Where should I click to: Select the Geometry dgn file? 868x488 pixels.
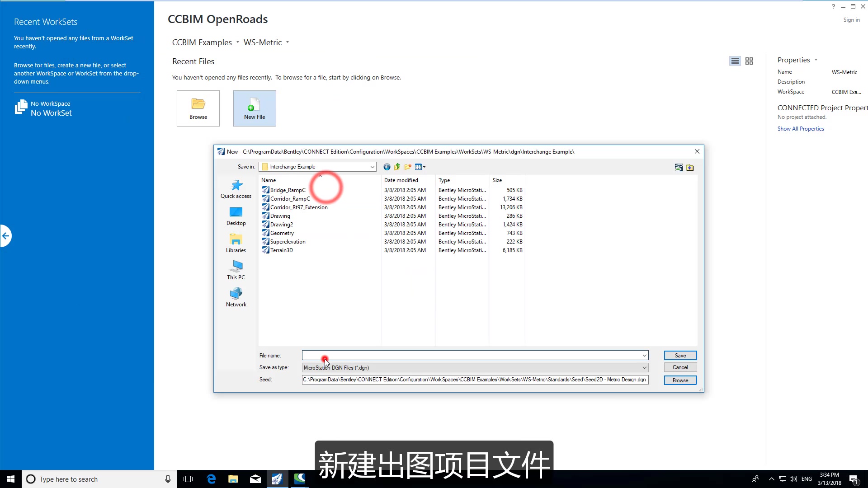click(282, 233)
